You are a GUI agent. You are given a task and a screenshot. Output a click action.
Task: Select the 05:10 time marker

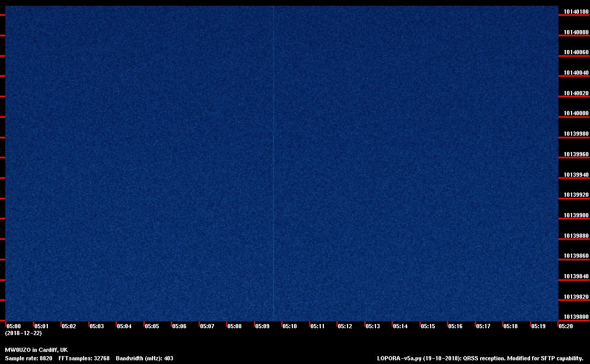(290, 327)
